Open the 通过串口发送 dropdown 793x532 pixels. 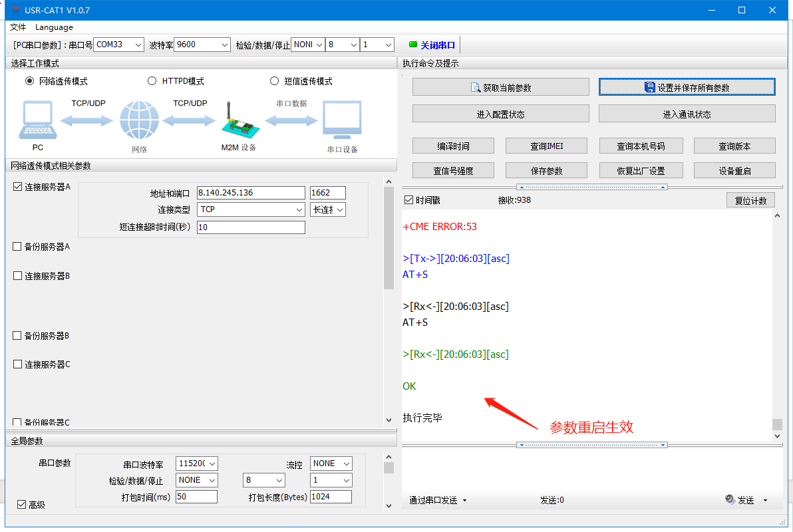[438, 500]
